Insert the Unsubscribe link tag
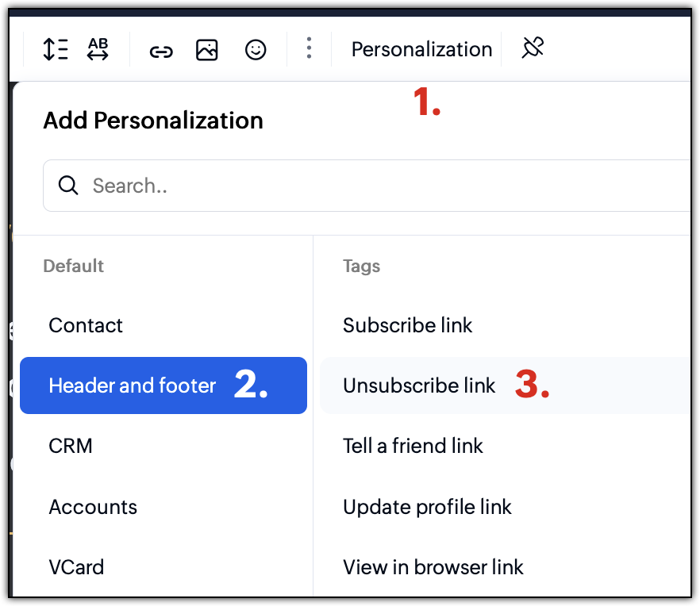700x606 pixels. click(506, 385)
